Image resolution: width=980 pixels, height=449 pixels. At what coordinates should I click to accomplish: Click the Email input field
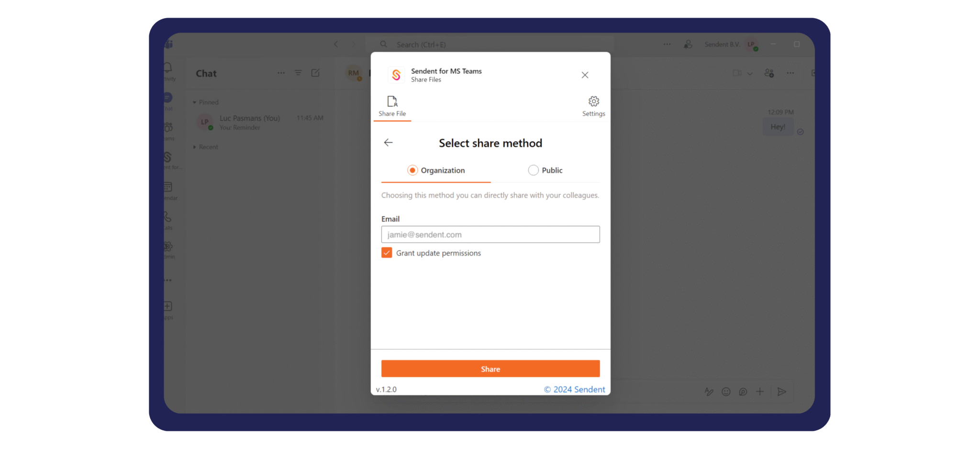pos(490,235)
